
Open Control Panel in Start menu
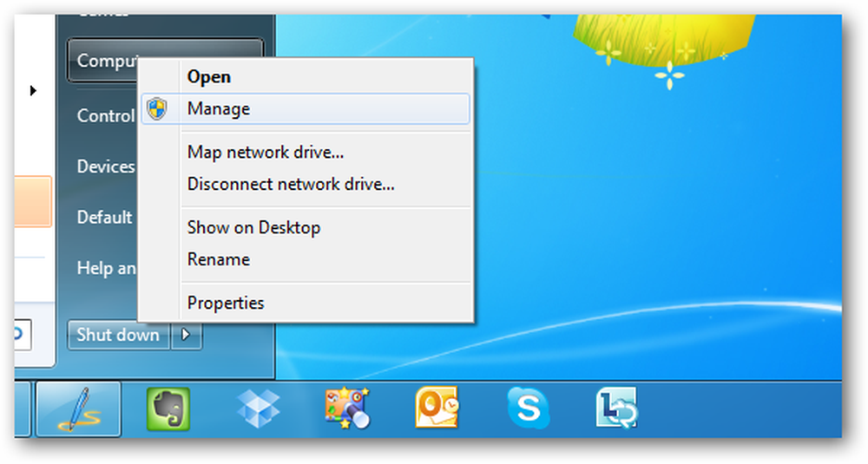click(x=106, y=115)
